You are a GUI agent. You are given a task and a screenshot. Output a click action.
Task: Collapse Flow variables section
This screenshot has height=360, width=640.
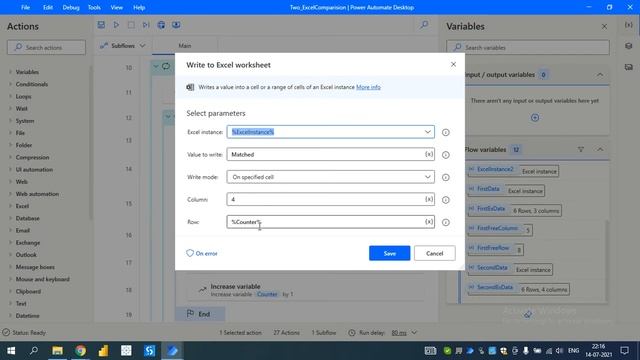(600, 149)
